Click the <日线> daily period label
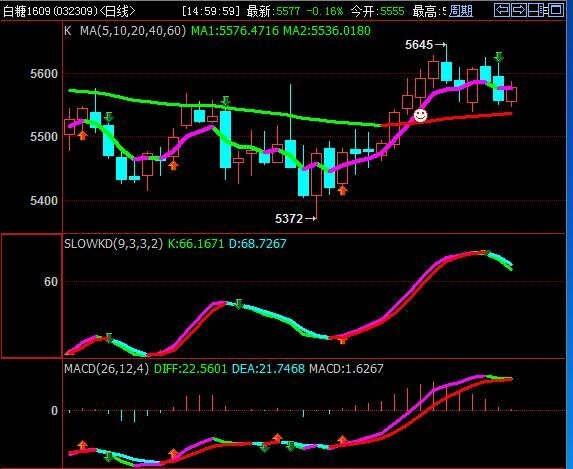 [117, 11]
